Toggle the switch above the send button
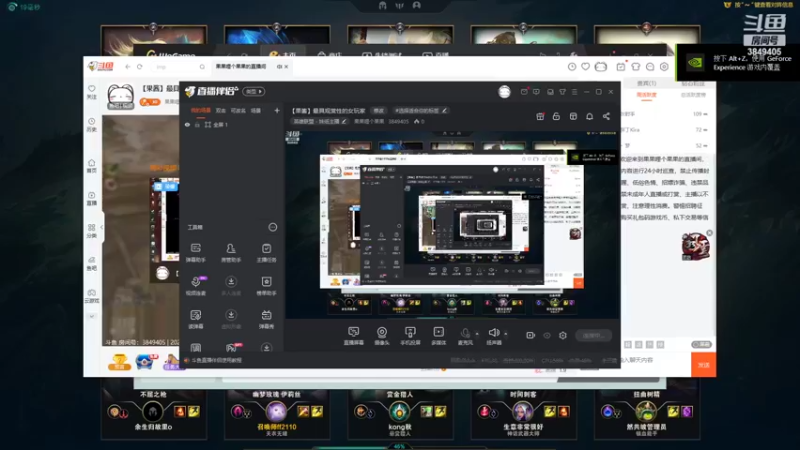800x450 pixels. [702, 344]
